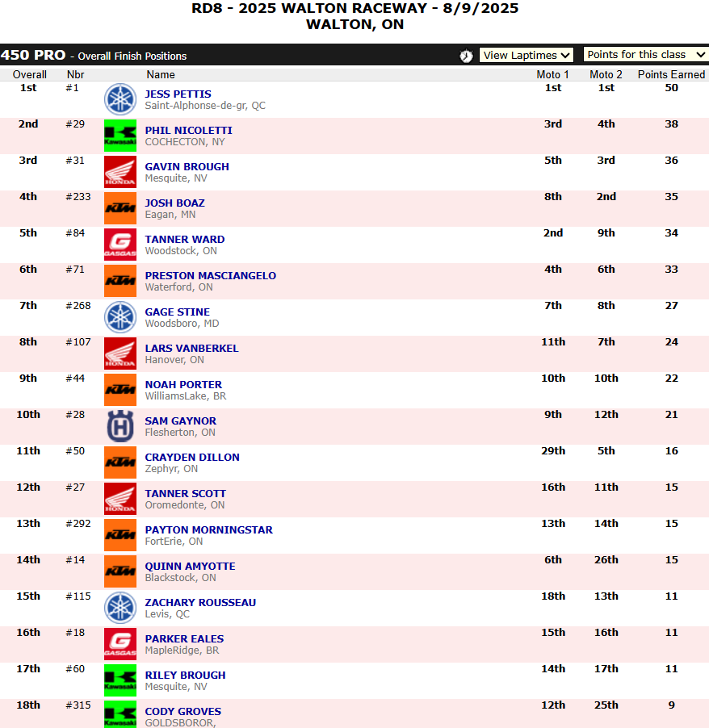Open Riley Brough rider link
Viewport: 709px width, 728px height.
pyautogui.click(x=186, y=675)
